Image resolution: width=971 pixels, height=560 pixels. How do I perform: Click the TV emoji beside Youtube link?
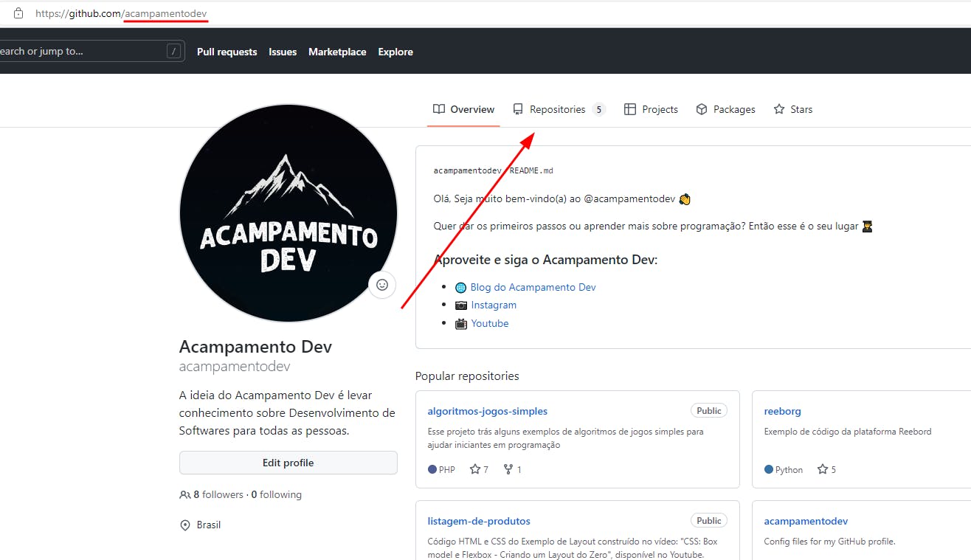[461, 323]
